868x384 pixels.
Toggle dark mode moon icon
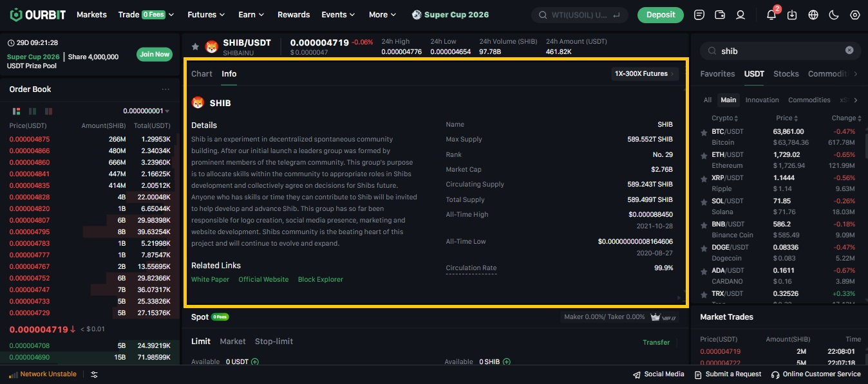[x=834, y=14]
